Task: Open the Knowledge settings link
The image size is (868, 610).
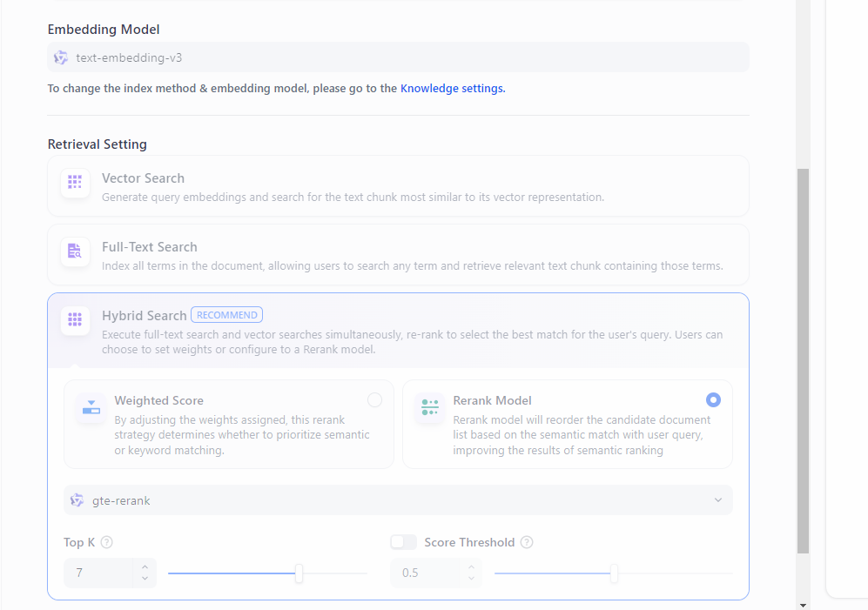Action: pyautogui.click(x=453, y=88)
